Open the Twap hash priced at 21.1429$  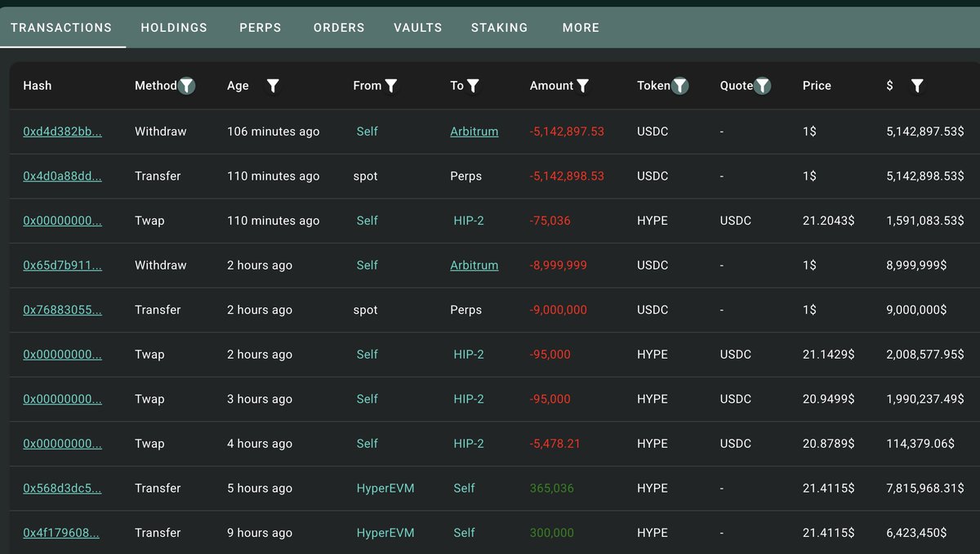62,355
